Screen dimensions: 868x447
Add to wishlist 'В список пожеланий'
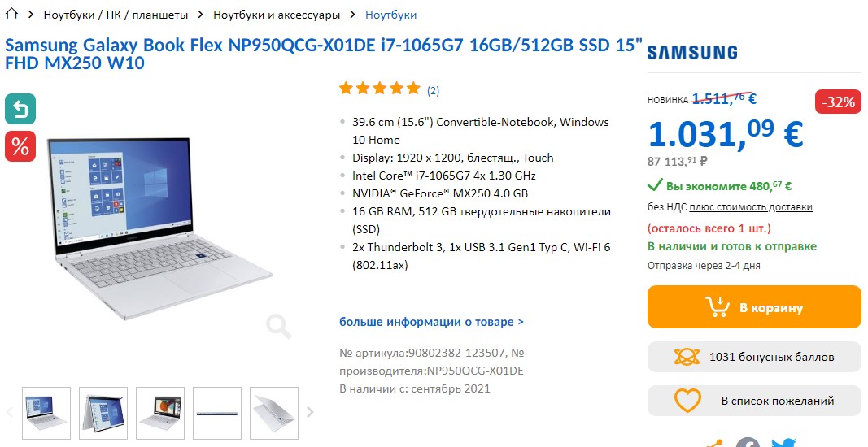tap(754, 401)
